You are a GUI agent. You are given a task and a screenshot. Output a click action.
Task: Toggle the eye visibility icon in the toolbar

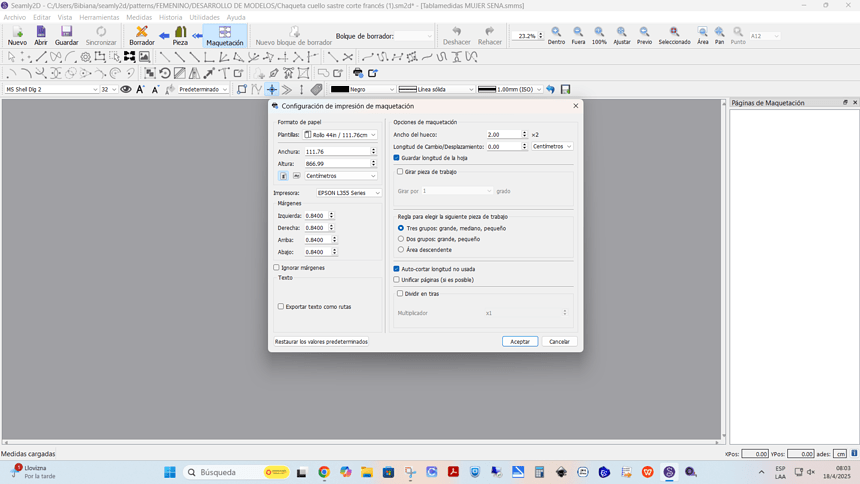click(x=126, y=89)
